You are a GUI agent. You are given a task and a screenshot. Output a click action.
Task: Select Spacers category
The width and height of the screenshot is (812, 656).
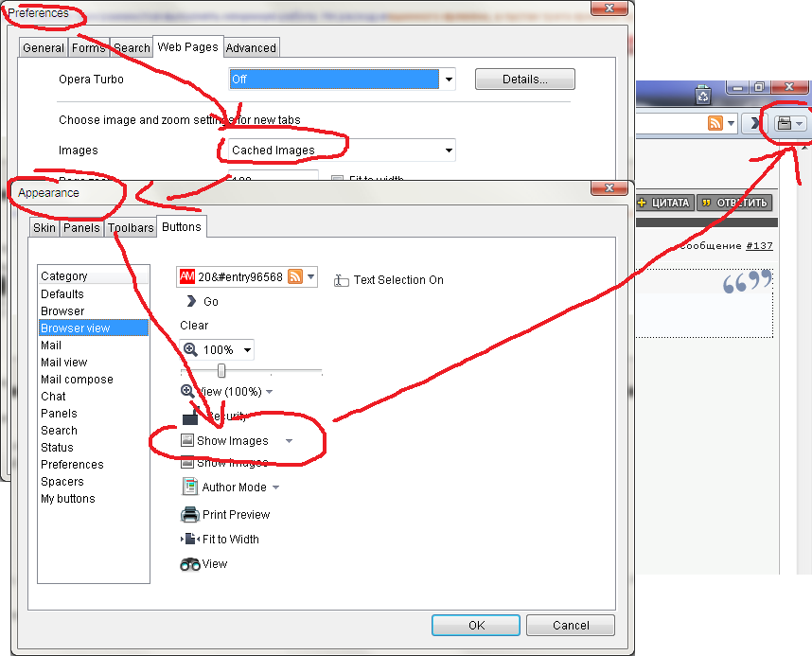[x=93, y=482]
